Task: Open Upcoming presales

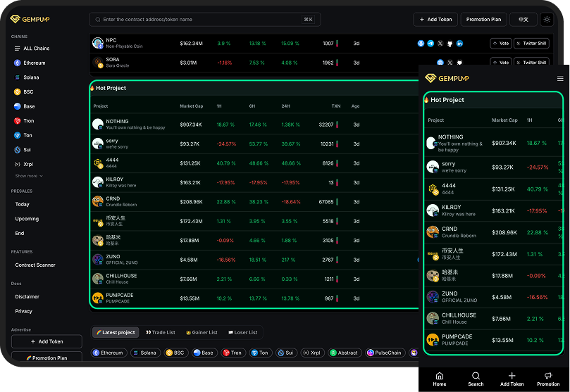Action: pos(27,219)
